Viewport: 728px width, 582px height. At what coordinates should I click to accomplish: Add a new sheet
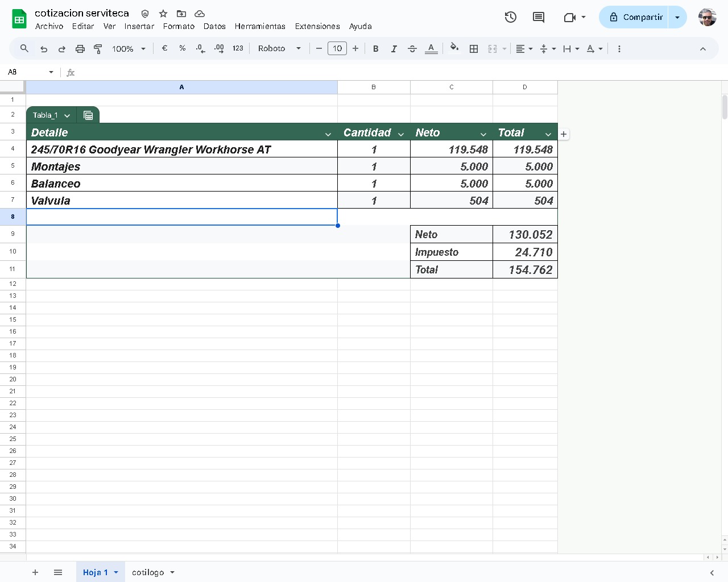35,572
